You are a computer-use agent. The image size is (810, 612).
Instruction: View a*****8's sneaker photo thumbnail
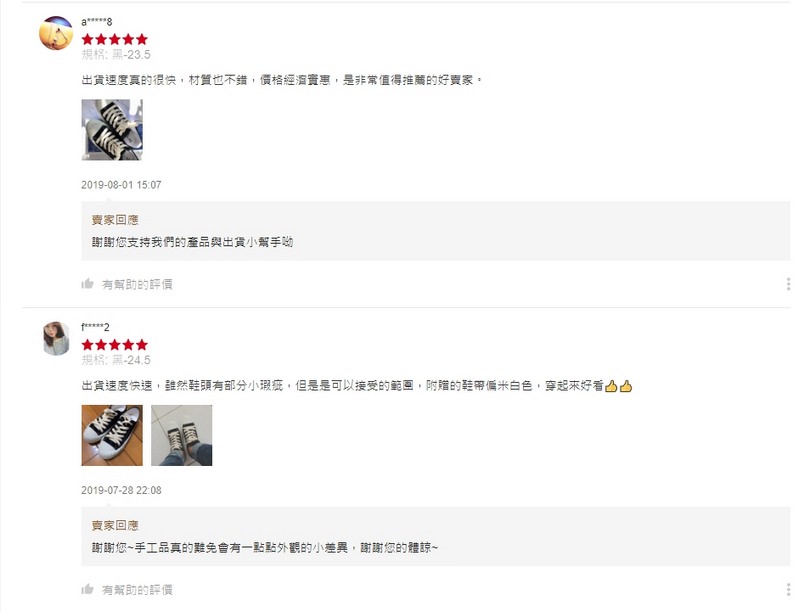112,130
